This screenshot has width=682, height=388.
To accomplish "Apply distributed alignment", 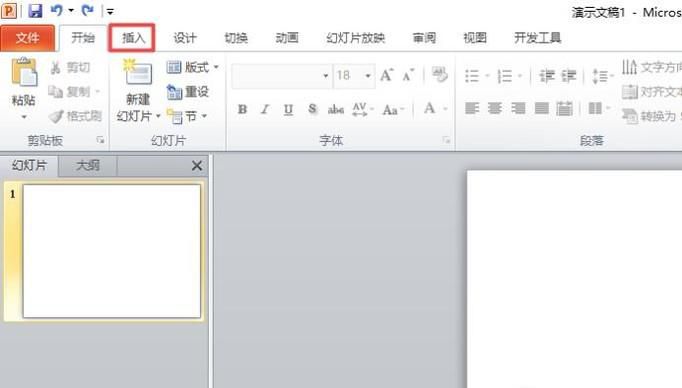I will click(x=564, y=108).
